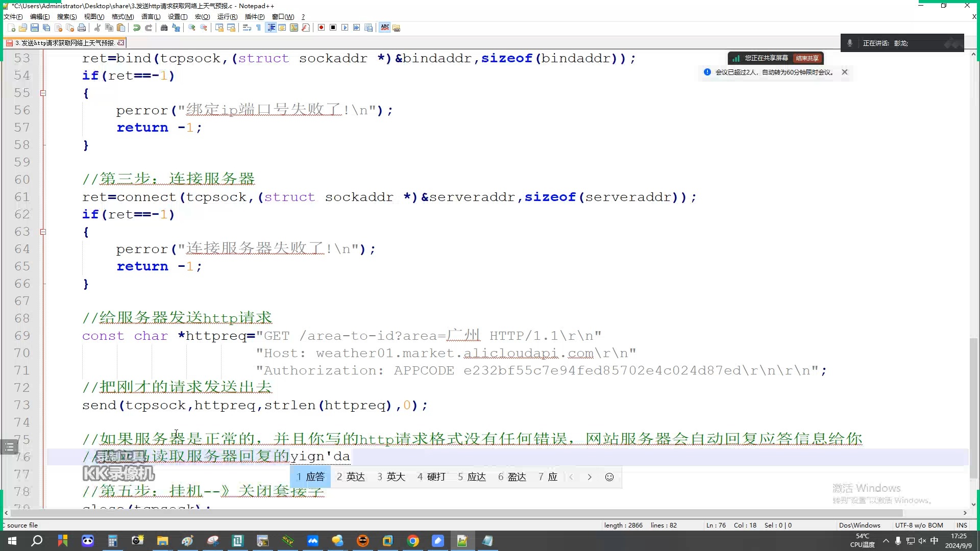Open Windows taskbar search

coord(37,541)
